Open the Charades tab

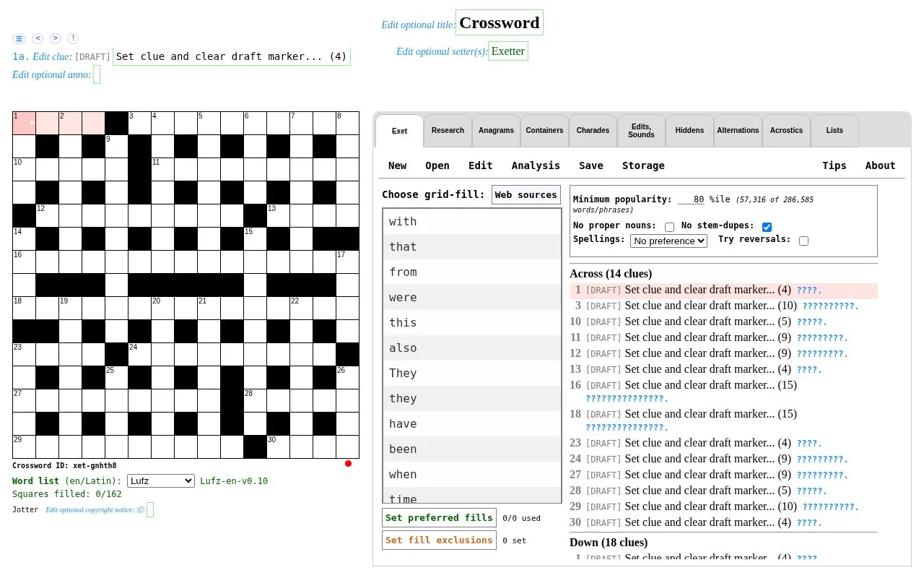click(593, 131)
